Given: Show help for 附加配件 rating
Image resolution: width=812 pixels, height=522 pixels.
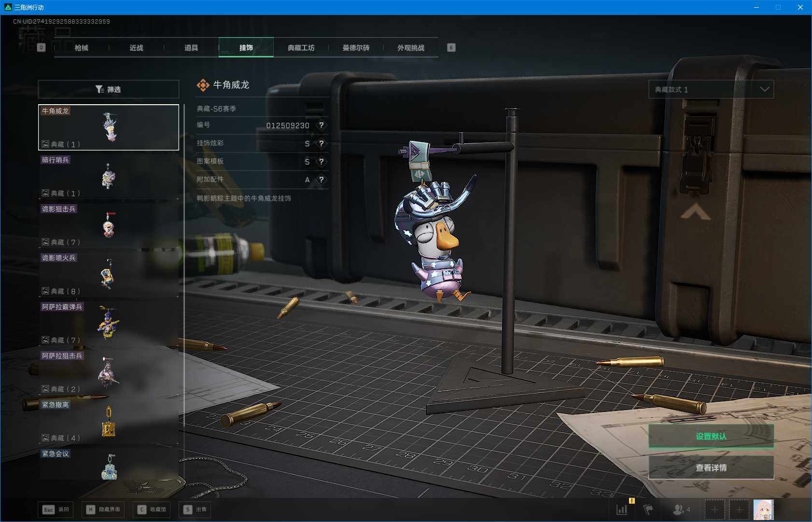Looking at the screenshot, I should point(322,180).
